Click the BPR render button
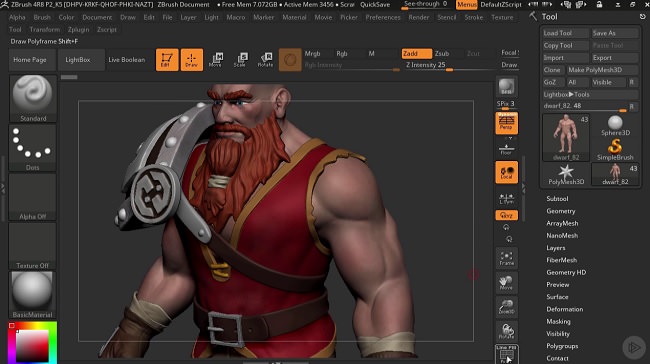The image size is (650, 364). tap(506, 87)
